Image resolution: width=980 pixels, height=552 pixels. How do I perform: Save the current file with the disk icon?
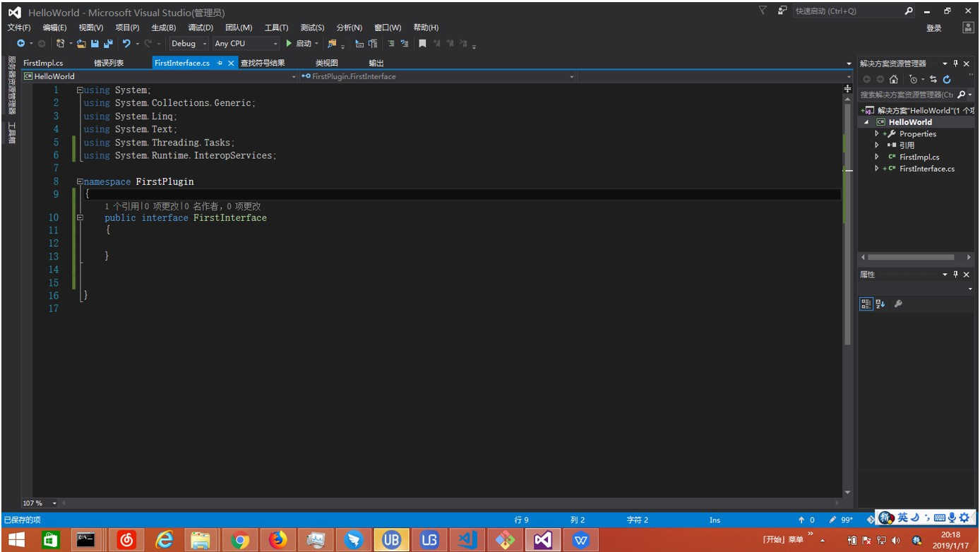[95, 44]
